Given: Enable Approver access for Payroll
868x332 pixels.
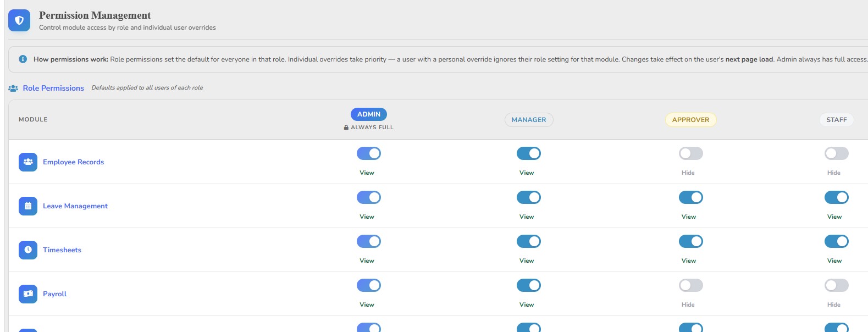Looking at the screenshot, I should pos(691,285).
